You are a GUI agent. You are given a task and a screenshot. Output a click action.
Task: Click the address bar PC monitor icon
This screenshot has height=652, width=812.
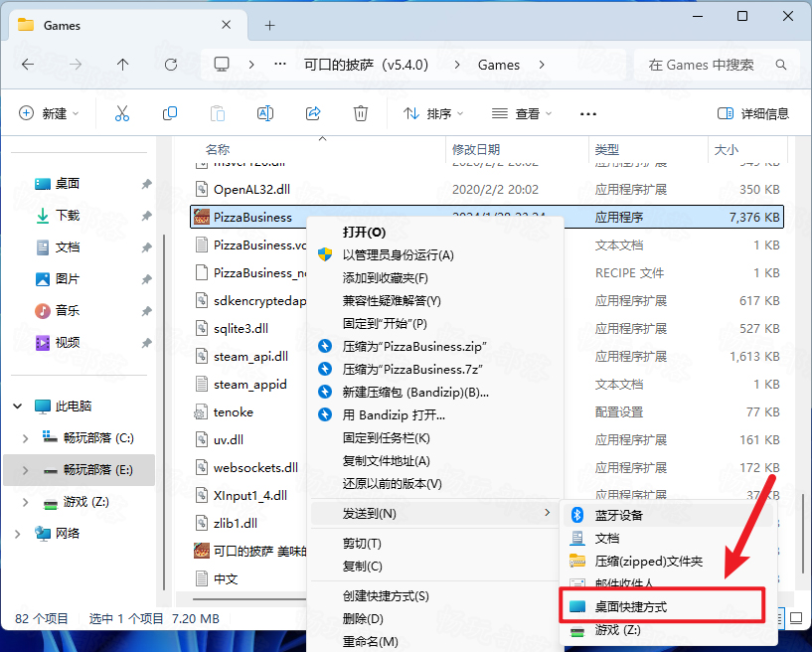click(x=222, y=65)
